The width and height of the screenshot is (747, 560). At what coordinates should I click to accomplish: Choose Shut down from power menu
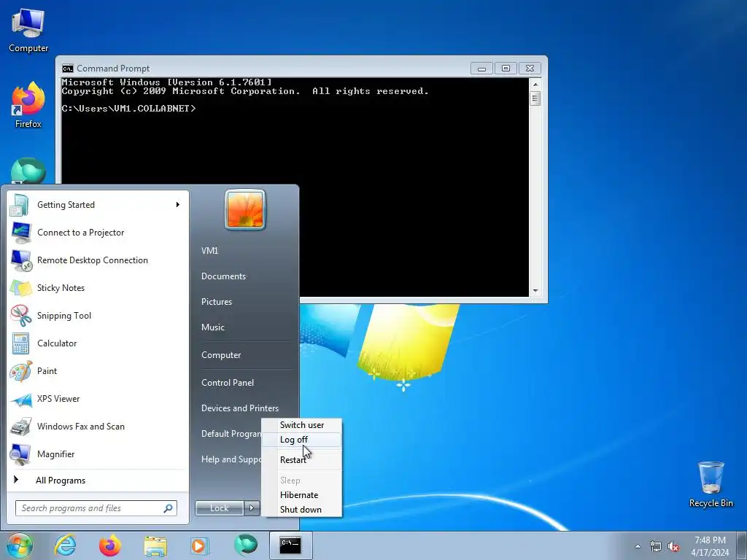click(x=301, y=510)
